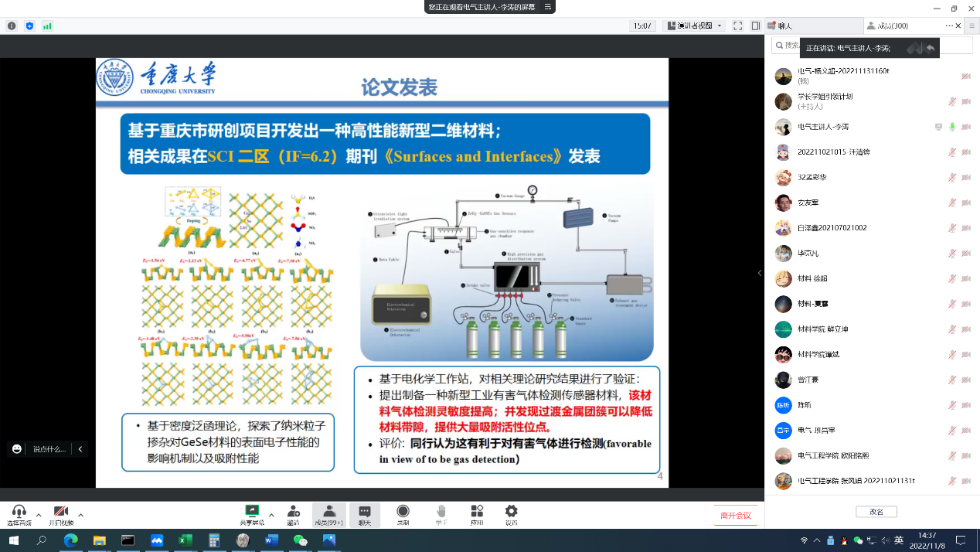Open the emoji reaction smiley
Screen dimensions: 980x552
(x=16, y=448)
